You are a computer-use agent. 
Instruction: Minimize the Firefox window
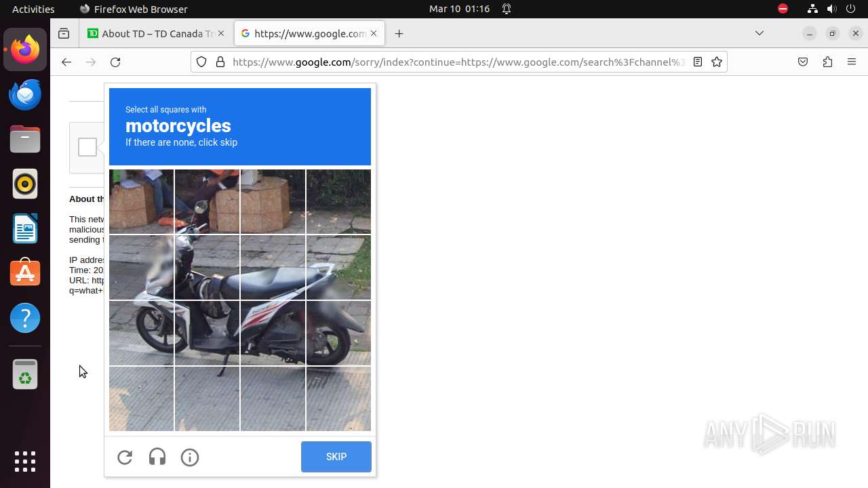809,33
